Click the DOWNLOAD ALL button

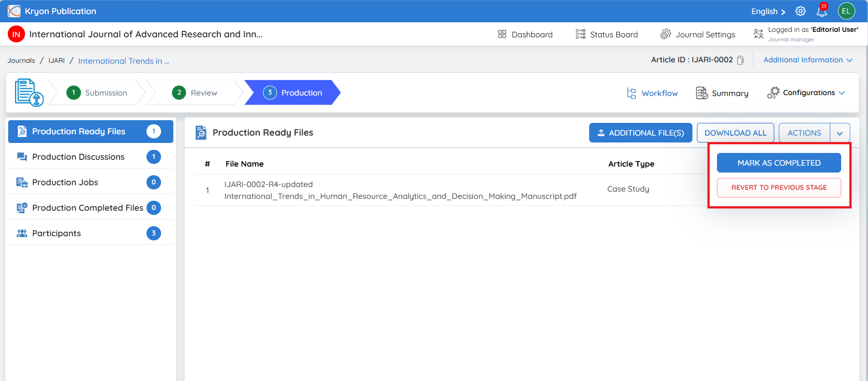tap(735, 133)
